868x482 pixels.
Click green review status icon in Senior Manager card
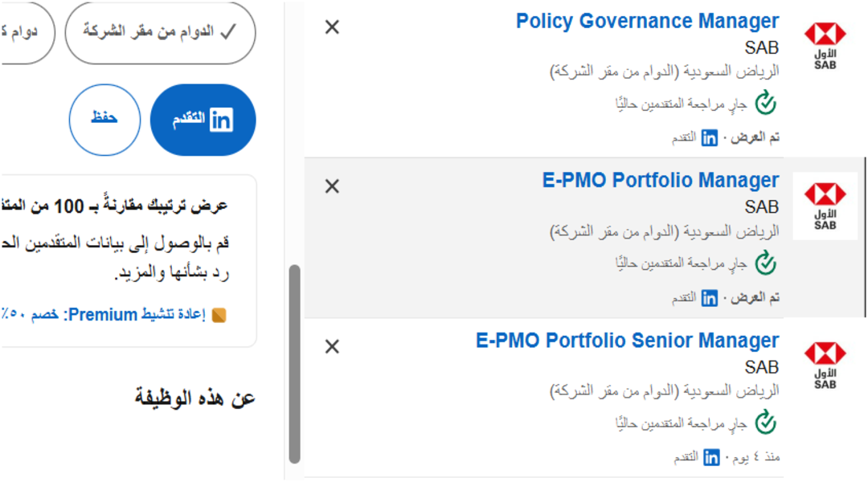click(x=766, y=423)
